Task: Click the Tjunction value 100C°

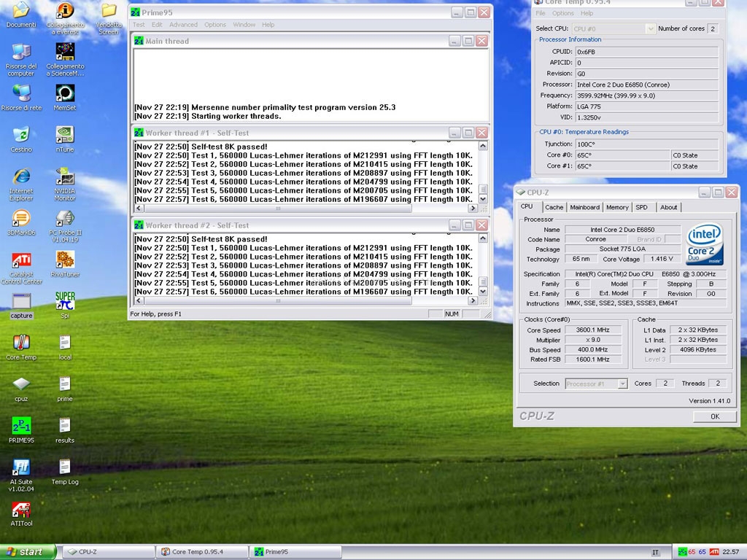Action: pyautogui.click(x=647, y=144)
